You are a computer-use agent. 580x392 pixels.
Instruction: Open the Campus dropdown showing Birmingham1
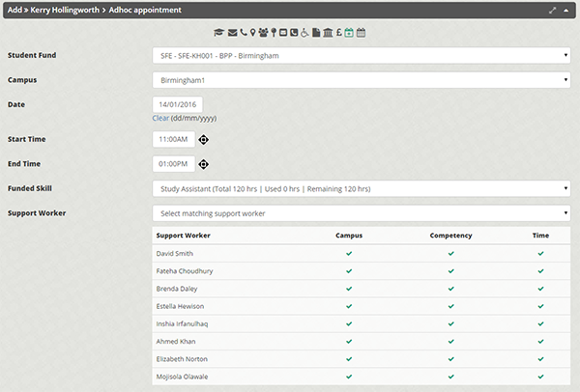362,79
